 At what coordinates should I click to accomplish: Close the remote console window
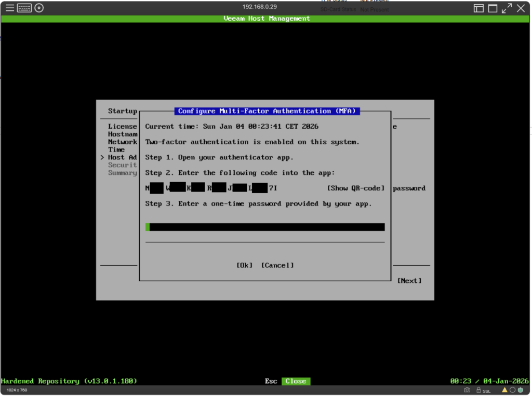(521, 8)
